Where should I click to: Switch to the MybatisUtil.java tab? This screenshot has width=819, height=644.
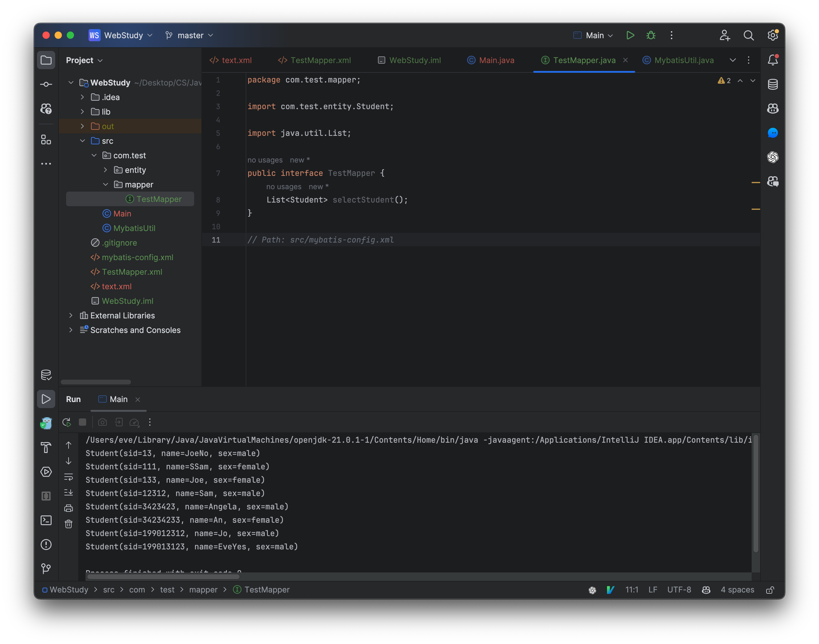[x=685, y=59]
